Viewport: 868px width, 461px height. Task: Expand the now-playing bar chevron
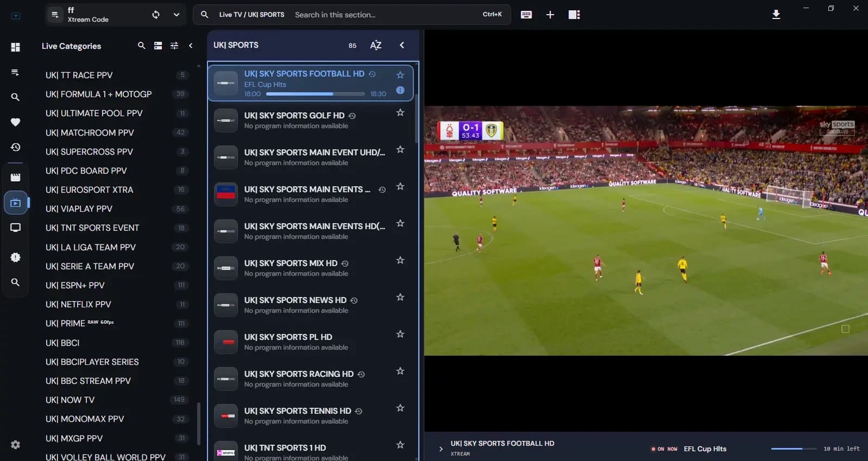tap(441, 449)
